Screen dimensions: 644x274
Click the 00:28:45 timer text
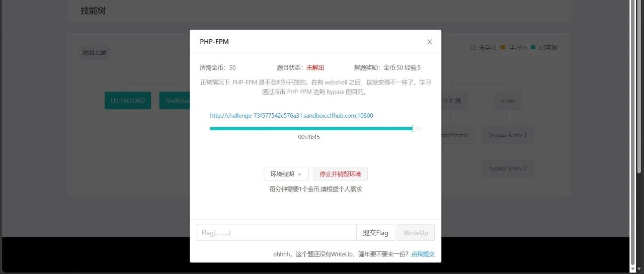click(309, 137)
